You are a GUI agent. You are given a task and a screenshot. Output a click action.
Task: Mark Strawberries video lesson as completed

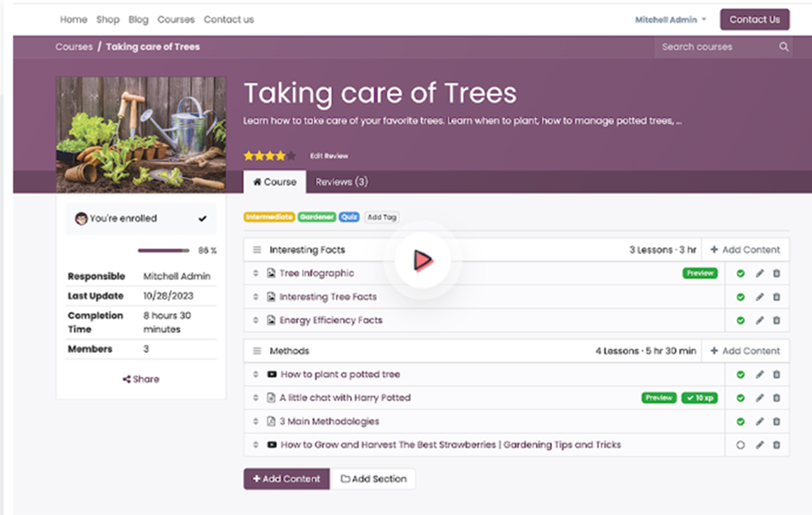click(741, 446)
